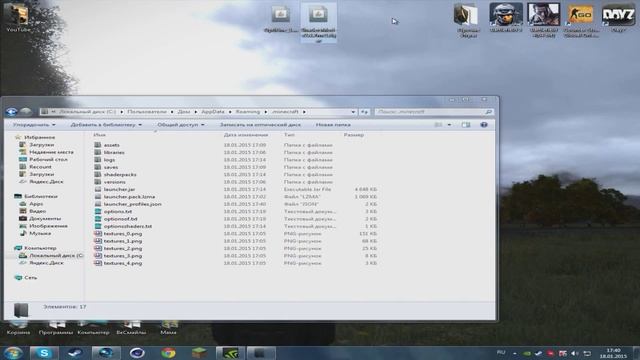Select the Roaming breadcrumb segment
640x360 pixels.
[248, 112]
